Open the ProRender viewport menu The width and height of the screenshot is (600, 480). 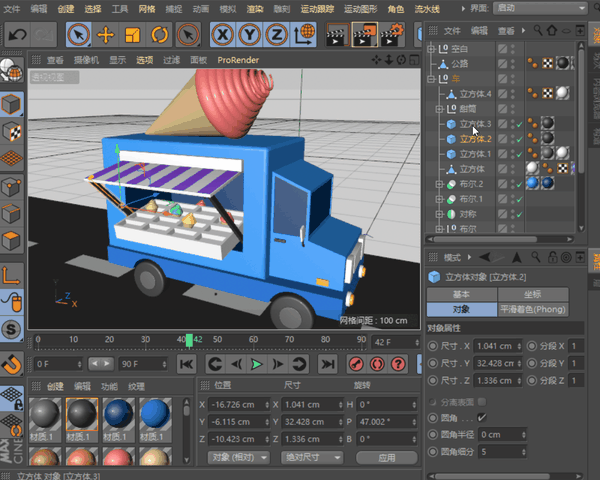236,59
